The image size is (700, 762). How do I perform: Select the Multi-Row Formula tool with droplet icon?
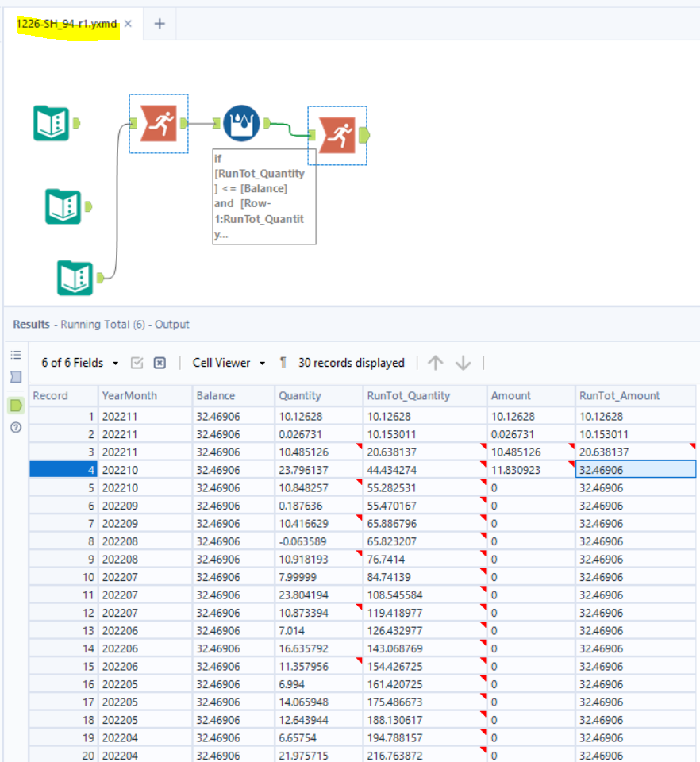(242, 125)
